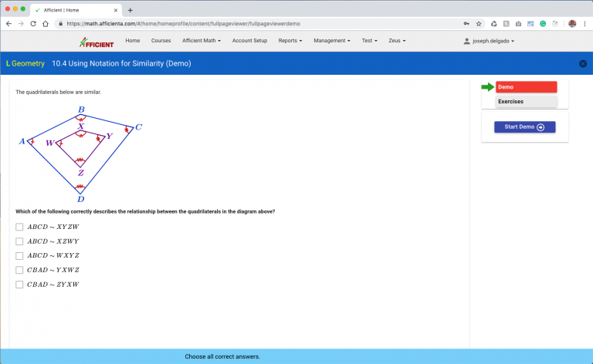The image size is (593, 364).
Task: Open Chrome's three-dot menu
Action: (x=585, y=24)
